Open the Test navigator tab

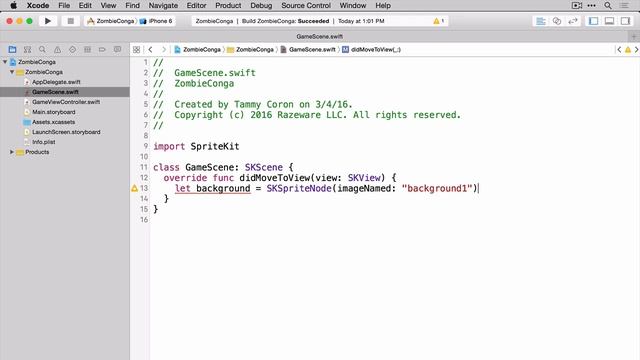point(72,49)
